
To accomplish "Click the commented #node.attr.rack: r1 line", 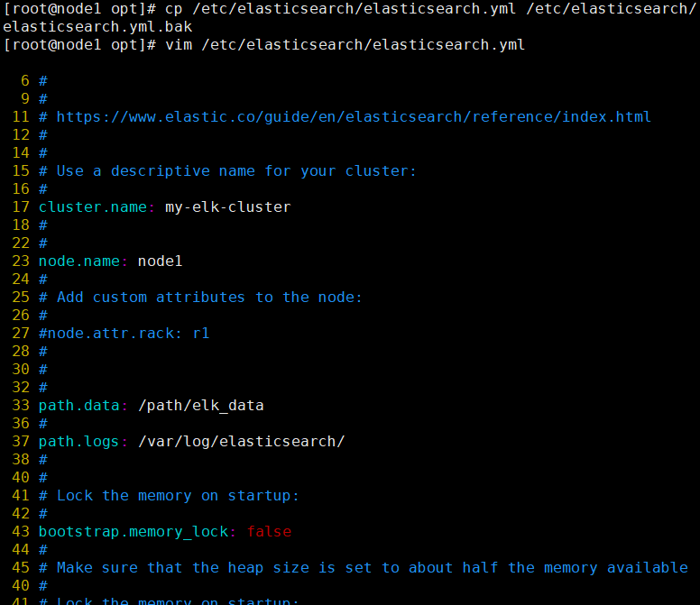I will coord(124,334).
